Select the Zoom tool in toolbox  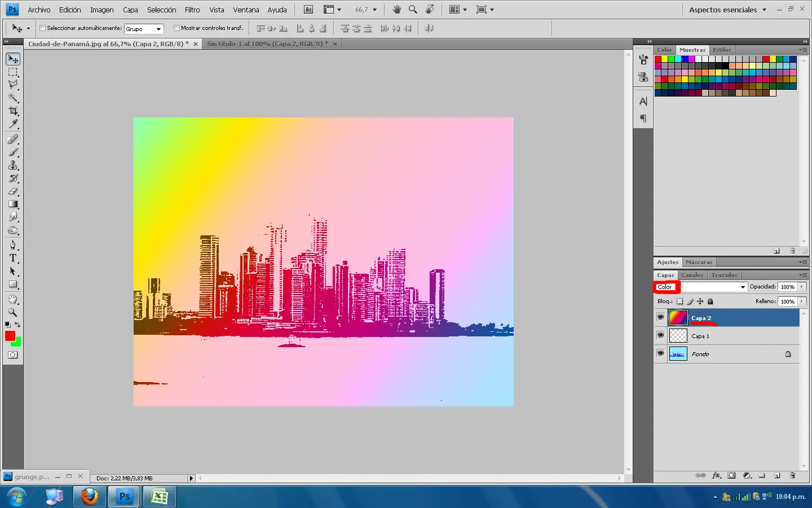click(13, 312)
